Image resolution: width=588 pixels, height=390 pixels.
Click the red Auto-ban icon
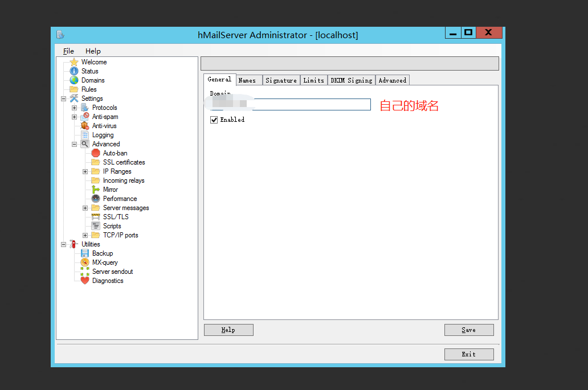tap(96, 153)
